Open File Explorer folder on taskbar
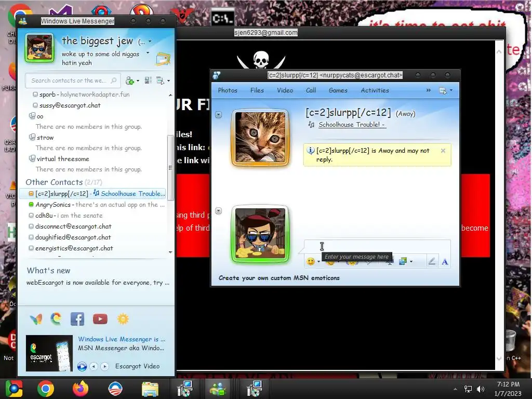The height and width of the screenshot is (399, 532). click(150, 389)
